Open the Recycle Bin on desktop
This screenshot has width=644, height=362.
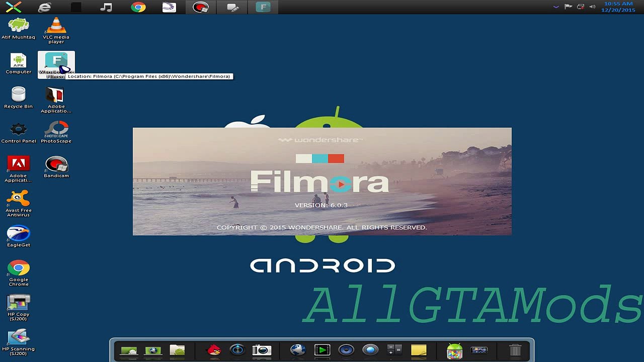19,98
